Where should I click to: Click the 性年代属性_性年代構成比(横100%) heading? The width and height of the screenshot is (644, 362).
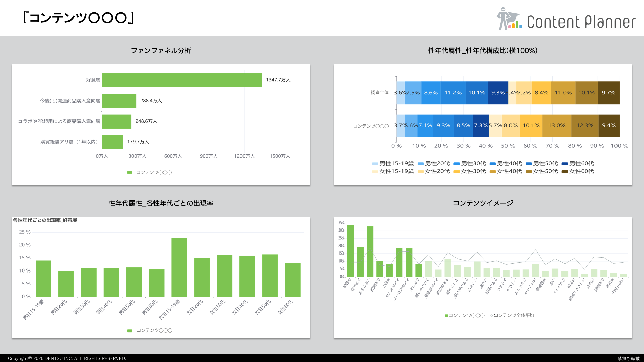point(483,51)
